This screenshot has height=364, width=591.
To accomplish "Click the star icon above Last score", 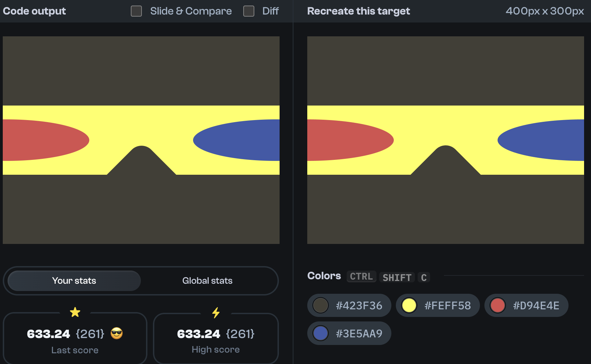I will 75,312.
